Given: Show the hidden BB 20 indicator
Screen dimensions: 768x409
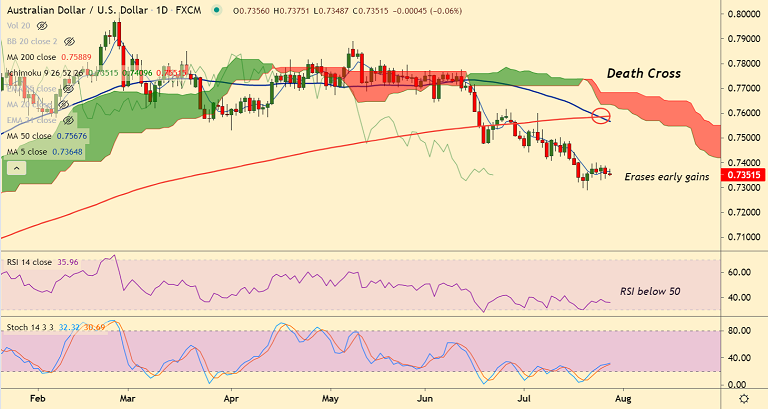Looking at the screenshot, I should [x=69, y=41].
